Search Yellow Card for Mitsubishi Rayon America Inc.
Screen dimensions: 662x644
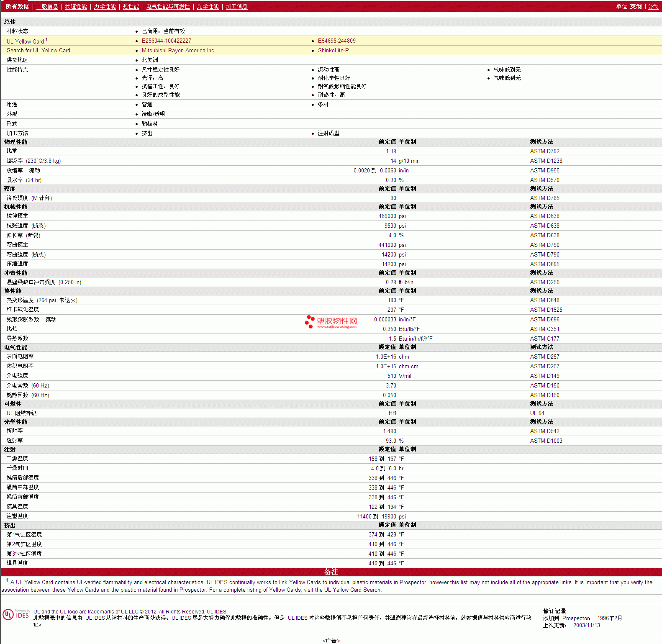[x=178, y=51]
